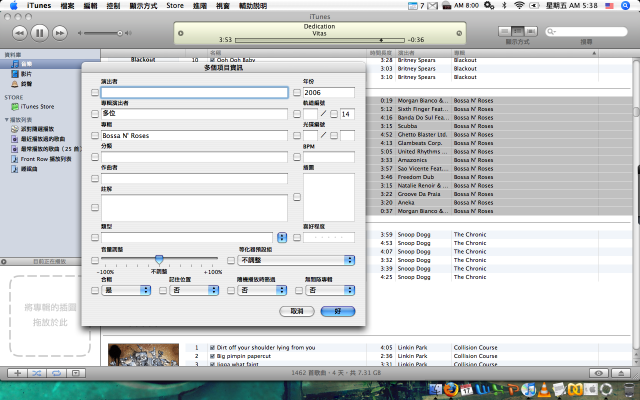Click the Year field showing 2006
This screenshot has height=400, width=640.
tap(329, 93)
